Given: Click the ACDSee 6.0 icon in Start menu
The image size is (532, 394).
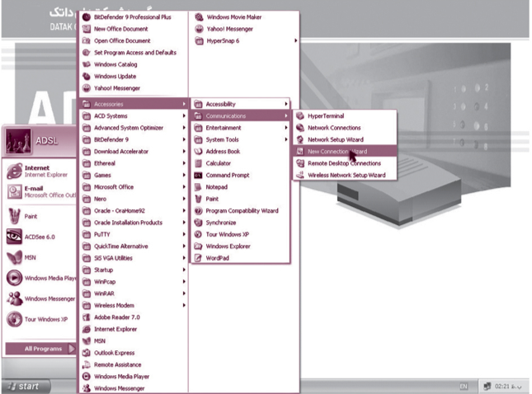Looking at the screenshot, I should pos(14,237).
